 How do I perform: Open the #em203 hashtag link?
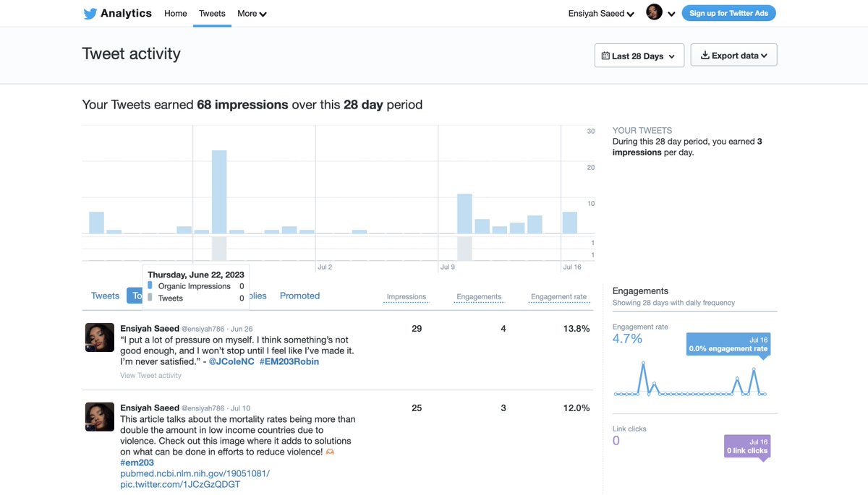tap(137, 462)
